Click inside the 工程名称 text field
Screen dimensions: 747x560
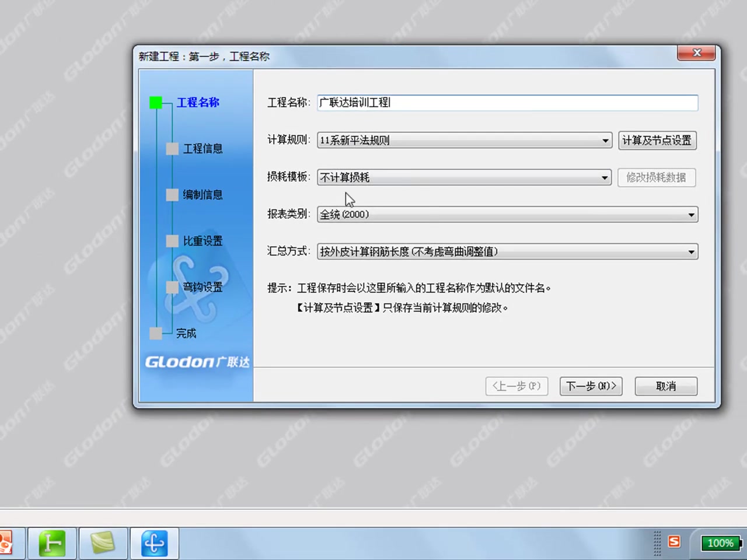point(507,103)
